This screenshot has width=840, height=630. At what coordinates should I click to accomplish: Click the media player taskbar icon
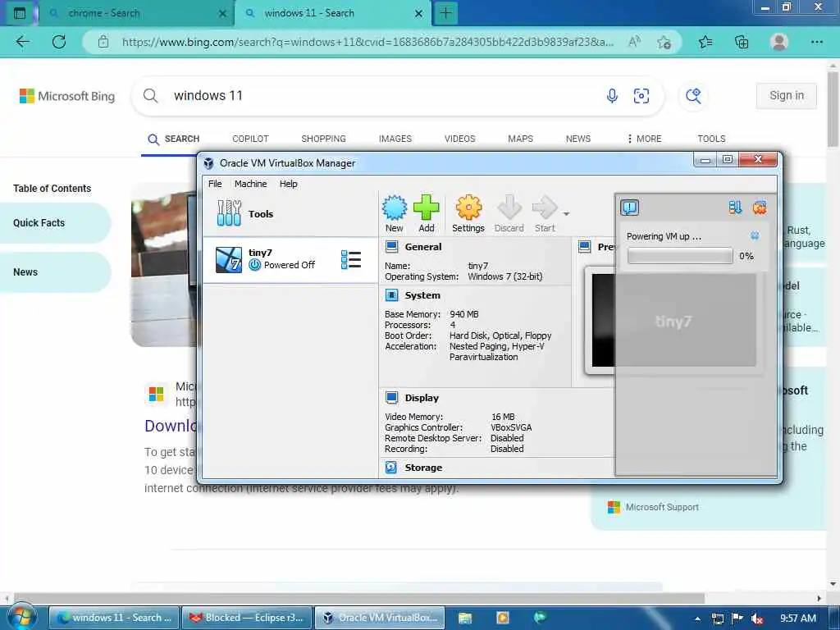[x=503, y=618]
